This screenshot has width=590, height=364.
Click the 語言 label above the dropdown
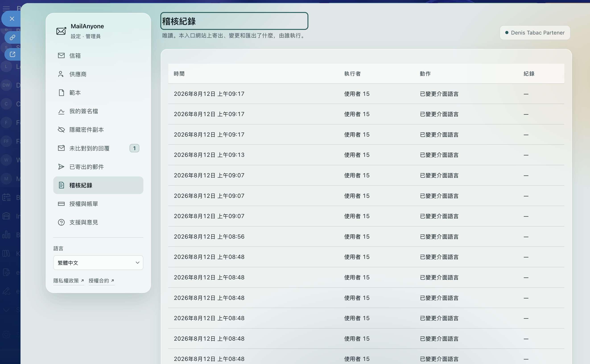(58, 248)
